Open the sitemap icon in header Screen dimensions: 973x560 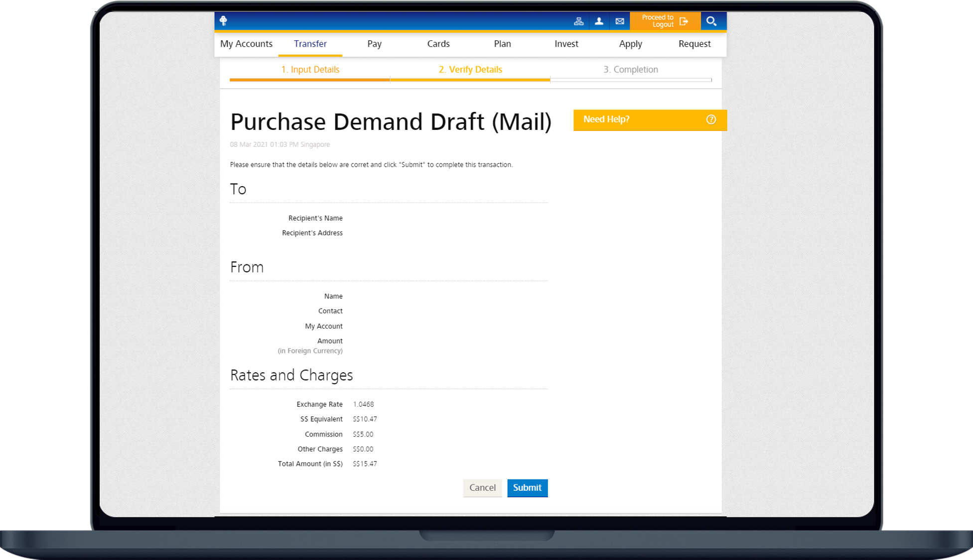coord(578,21)
